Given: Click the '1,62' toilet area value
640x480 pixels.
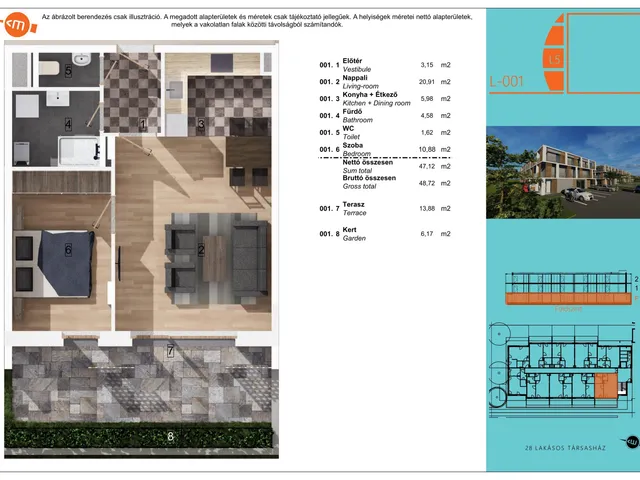Looking at the screenshot, I should (427, 133).
